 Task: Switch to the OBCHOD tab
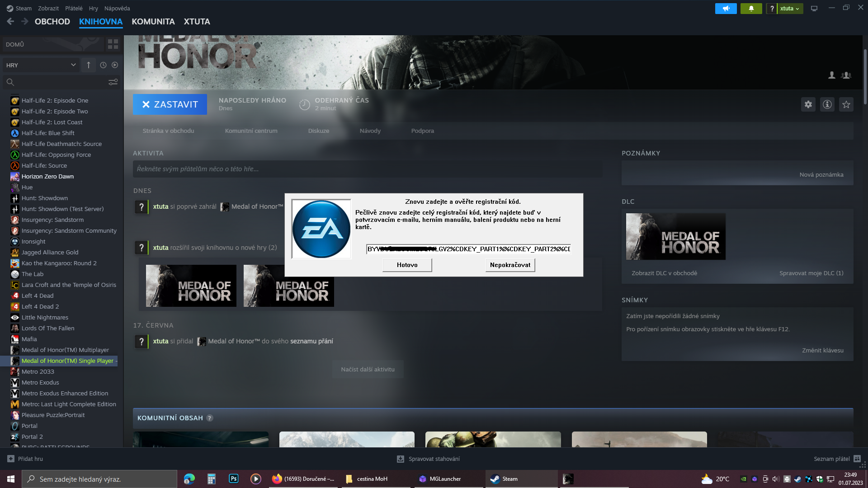52,22
